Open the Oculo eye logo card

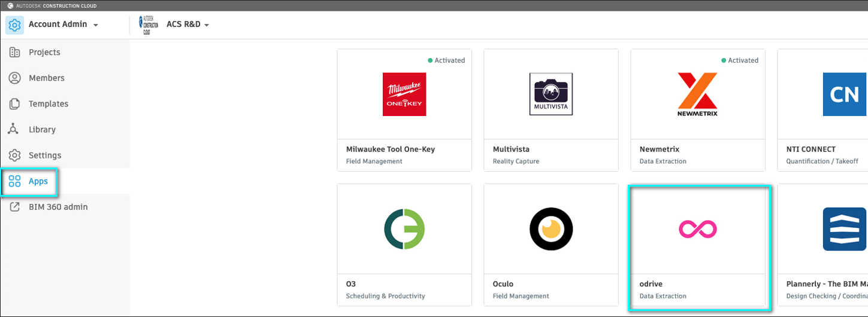point(551,229)
